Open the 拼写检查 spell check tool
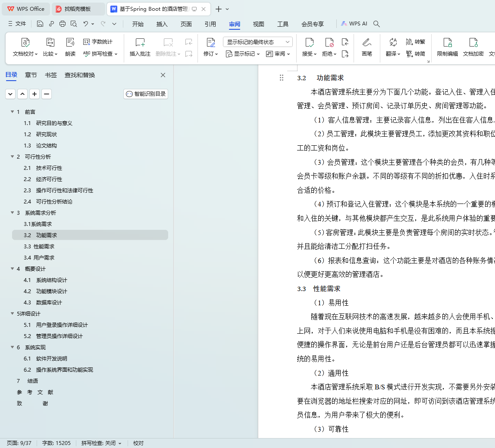 (100, 53)
